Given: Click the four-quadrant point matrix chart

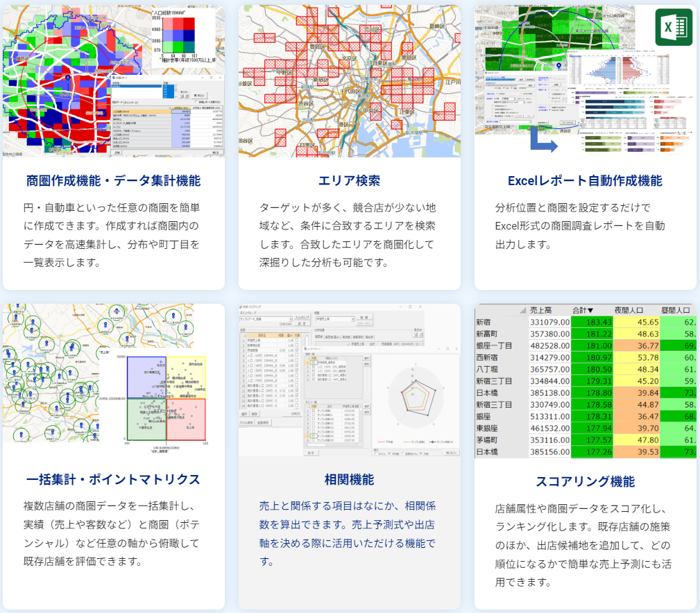Looking at the screenshot, I should coord(166,398).
